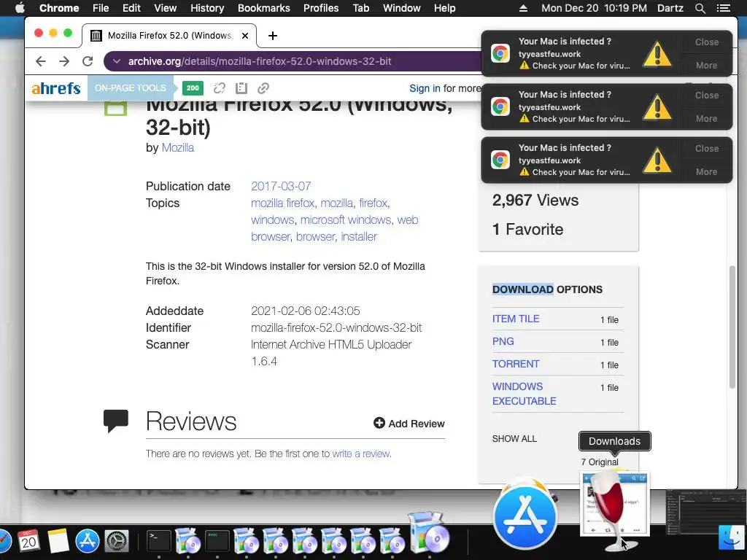Image resolution: width=747 pixels, height=560 pixels.
Task: Select the Mozilla Firefox 52.0 tab
Action: 169,36
